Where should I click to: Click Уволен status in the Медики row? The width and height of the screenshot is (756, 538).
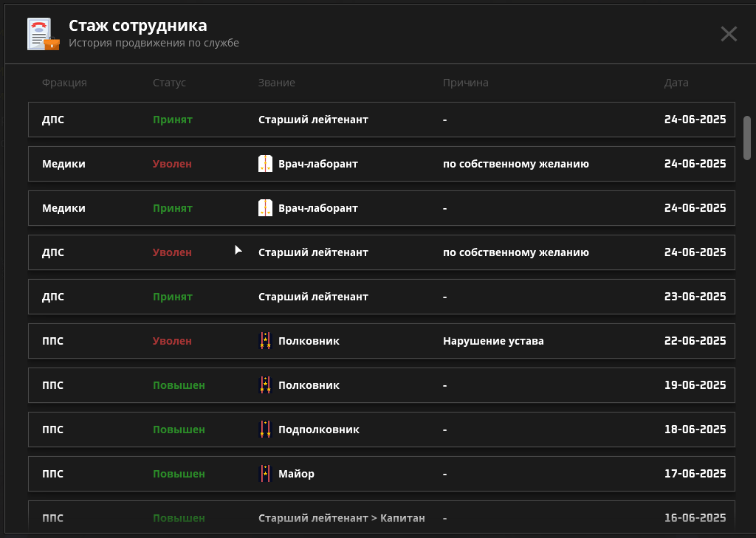pyautogui.click(x=172, y=164)
